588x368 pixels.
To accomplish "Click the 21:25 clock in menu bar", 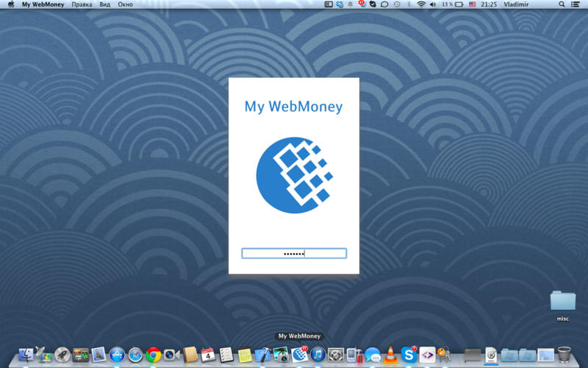I will tap(489, 4).
